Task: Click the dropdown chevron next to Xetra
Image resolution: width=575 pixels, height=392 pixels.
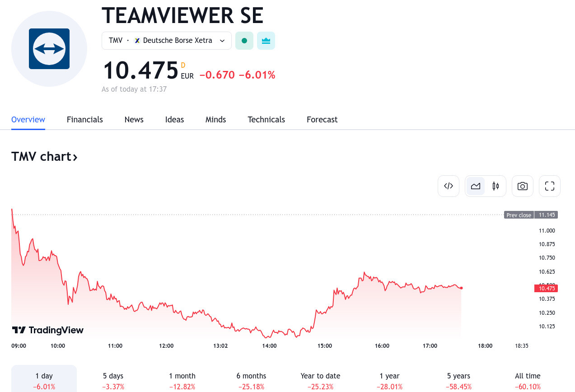Action: pyautogui.click(x=222, y=41)
